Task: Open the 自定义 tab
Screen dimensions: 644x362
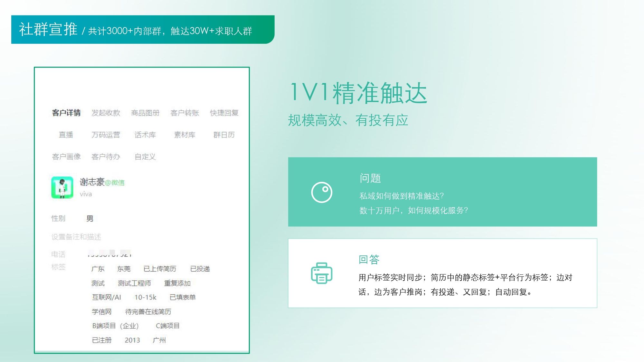Action: tap(145, 157)
